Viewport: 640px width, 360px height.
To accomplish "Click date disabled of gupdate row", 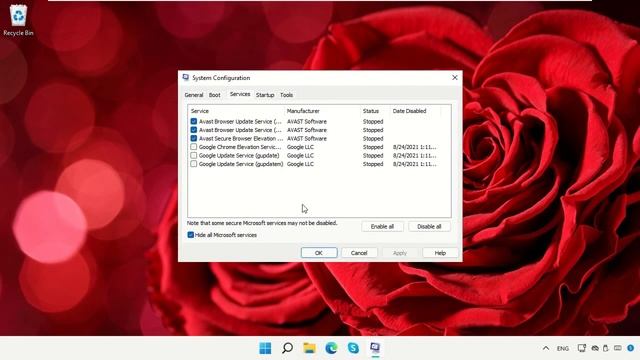I will point(414,156).
